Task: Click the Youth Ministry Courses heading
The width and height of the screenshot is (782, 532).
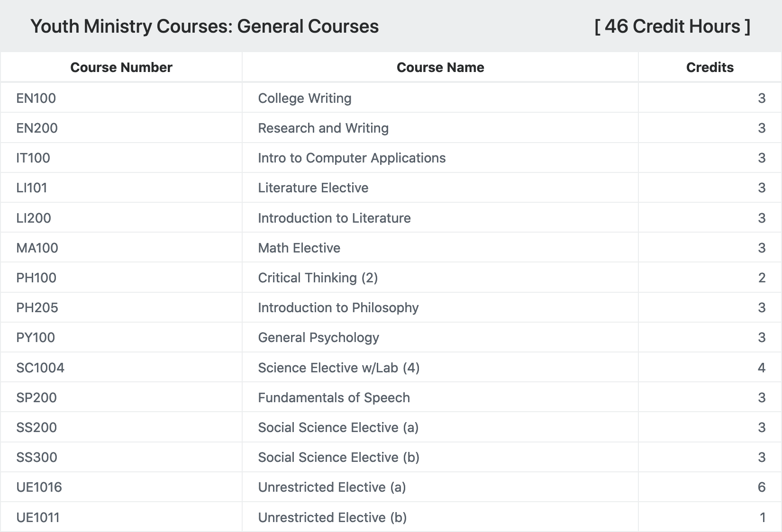Action: click(x=205, y=26)
